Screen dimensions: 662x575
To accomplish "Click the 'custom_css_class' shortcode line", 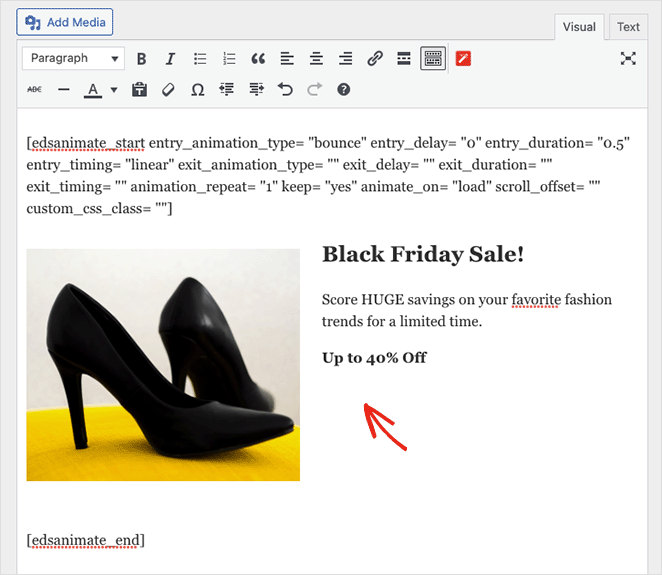I will pyautogui.click(x=99, y=209).
